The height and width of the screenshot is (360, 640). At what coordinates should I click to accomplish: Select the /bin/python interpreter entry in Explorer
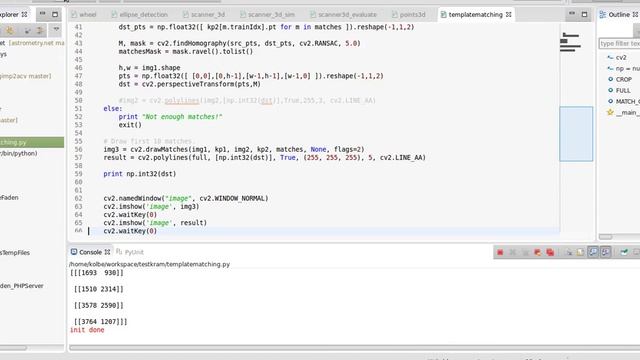pos(19,153)
